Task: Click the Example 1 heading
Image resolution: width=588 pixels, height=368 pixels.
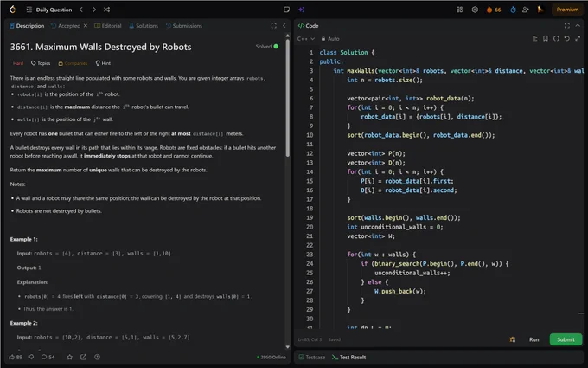Action: [23, 239]
